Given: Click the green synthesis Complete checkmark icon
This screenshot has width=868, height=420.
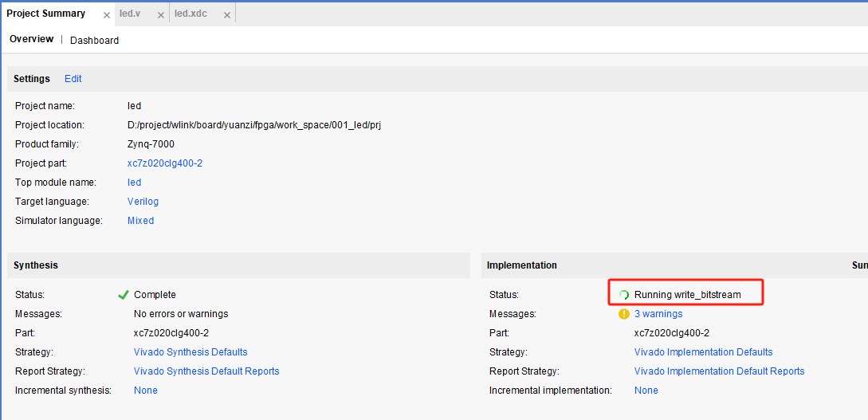Looking at the screenshot, I should pos(124,295).
